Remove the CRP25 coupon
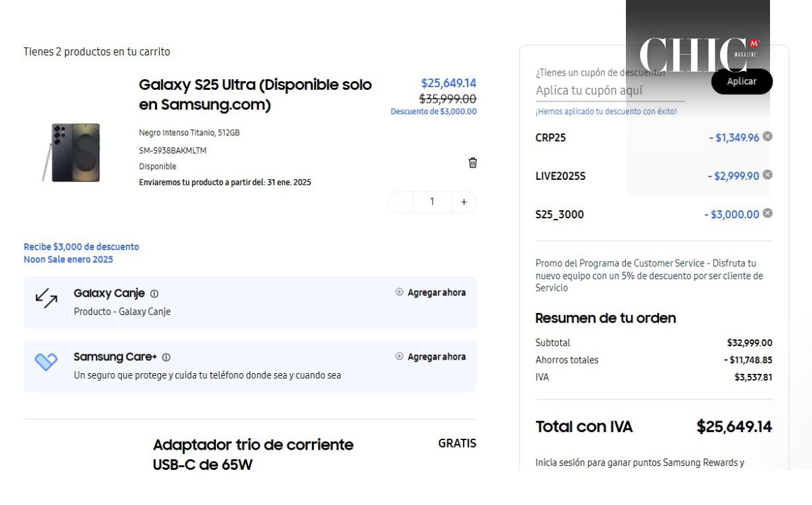 point(767,136)
